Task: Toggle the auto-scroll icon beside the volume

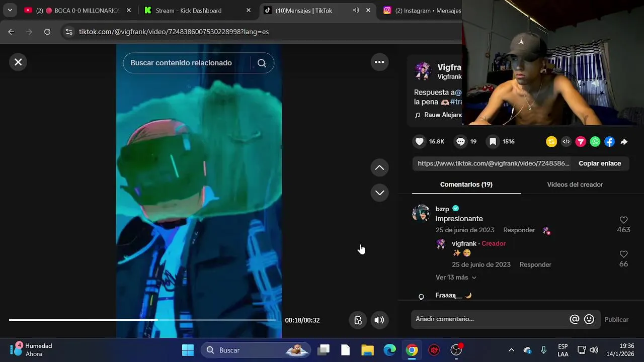Action: [358, 320]
